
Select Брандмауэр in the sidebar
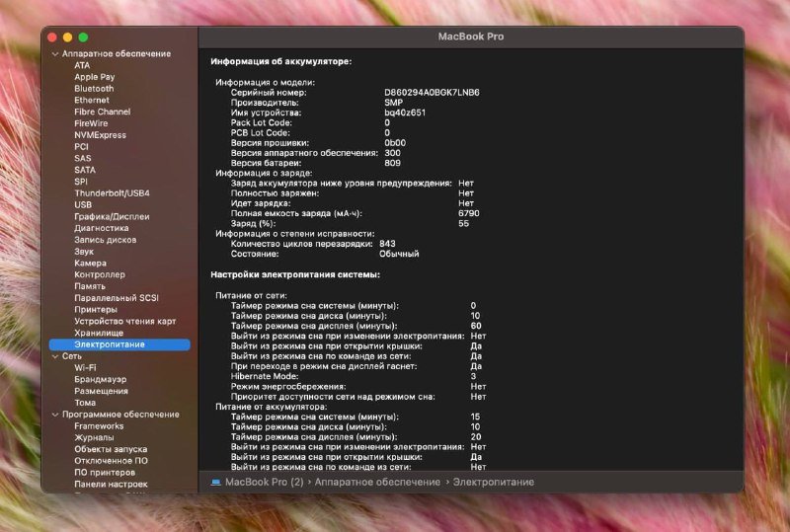click(x=102, y=379)
